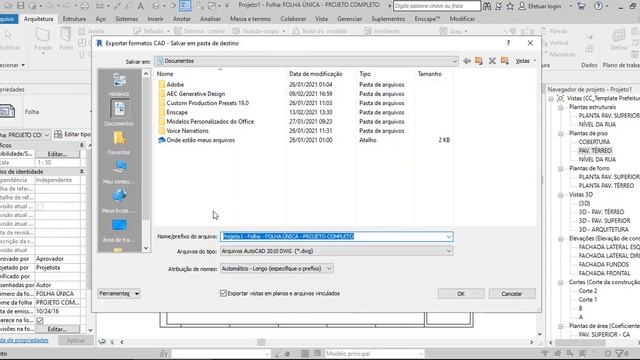This screenshot has height=360, width=640.
Task: Select Documentos in the places sidebar
Action: coord(119,113)
